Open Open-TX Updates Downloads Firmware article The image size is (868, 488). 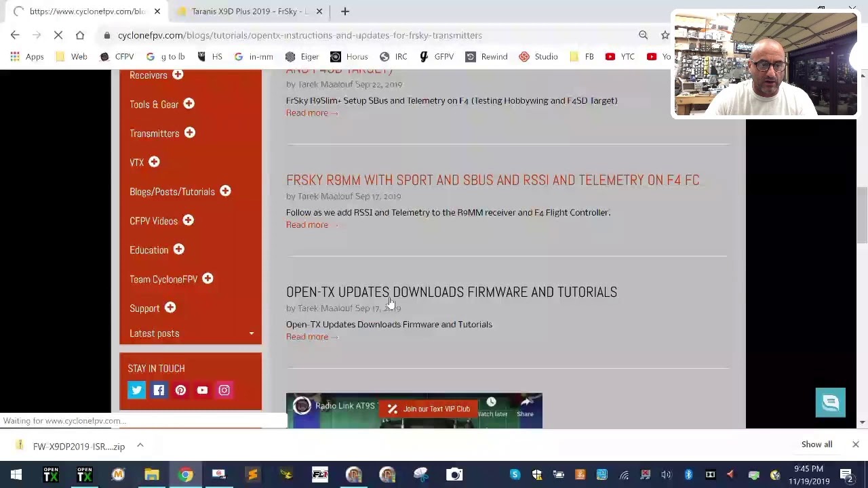pos(452,292)
